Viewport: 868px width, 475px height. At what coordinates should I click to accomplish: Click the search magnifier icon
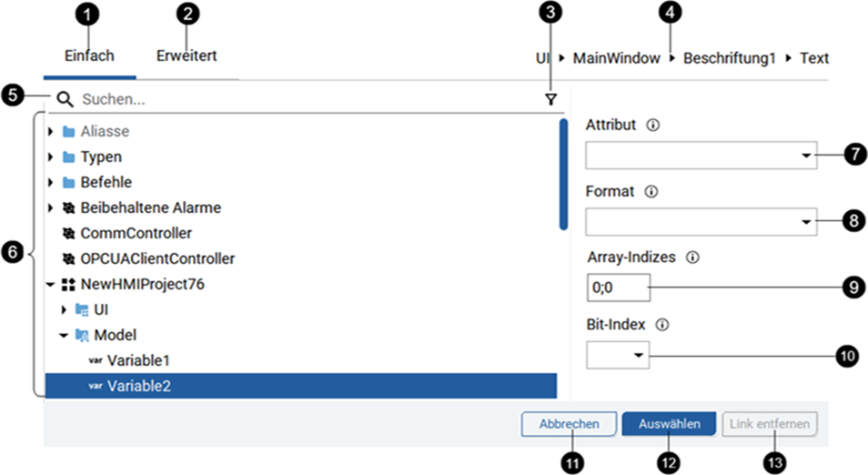tap(65, 99)
